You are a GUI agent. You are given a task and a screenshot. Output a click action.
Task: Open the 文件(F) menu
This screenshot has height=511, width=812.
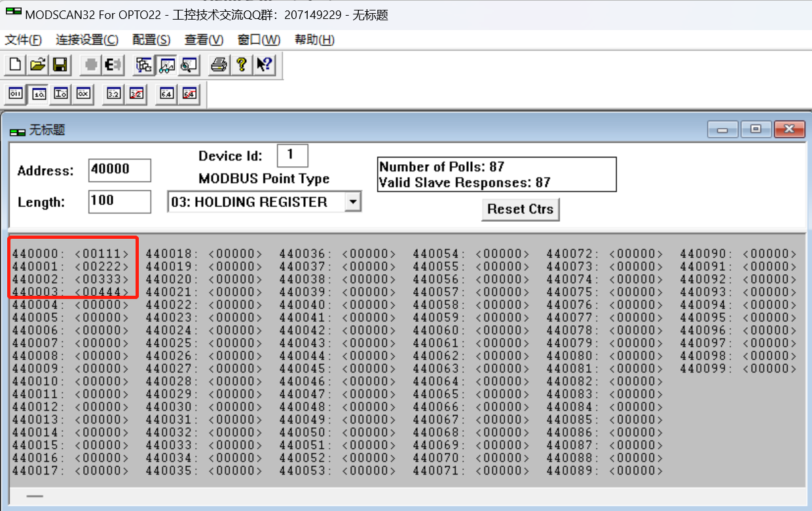point(24,40)
